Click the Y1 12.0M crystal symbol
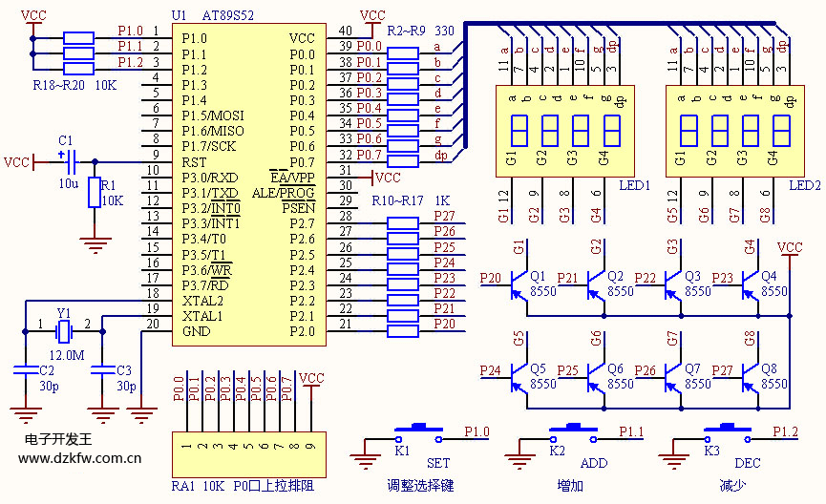This screenshot has height=504, width=826. [63, 331]
